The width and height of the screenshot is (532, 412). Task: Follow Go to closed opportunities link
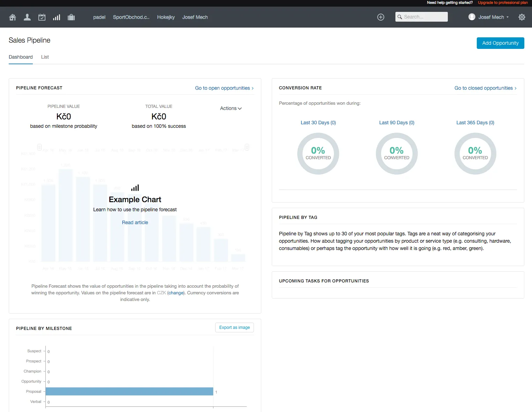point(486,88)
